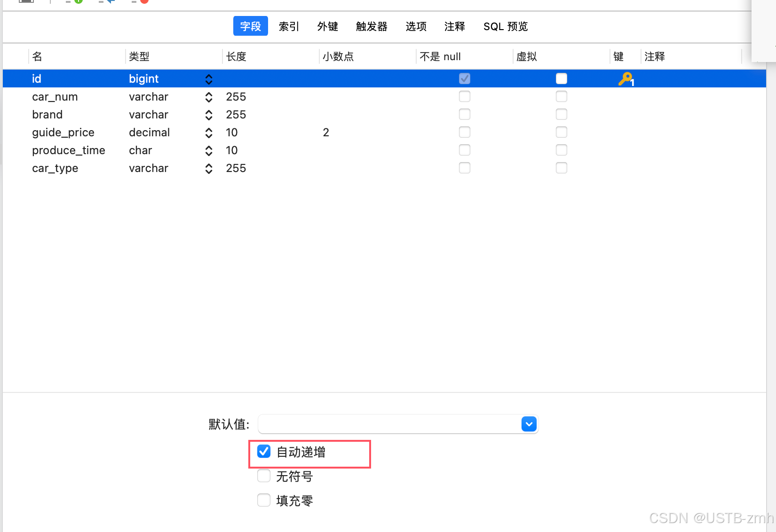Open type selector for car_num varchar
The width and height of the screenshot is (776, 532).
(209, 97)
